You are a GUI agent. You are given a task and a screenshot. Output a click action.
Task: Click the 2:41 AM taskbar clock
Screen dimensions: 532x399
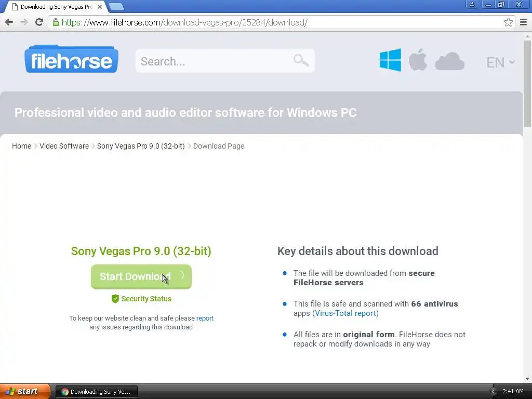[x=513, y=391]
